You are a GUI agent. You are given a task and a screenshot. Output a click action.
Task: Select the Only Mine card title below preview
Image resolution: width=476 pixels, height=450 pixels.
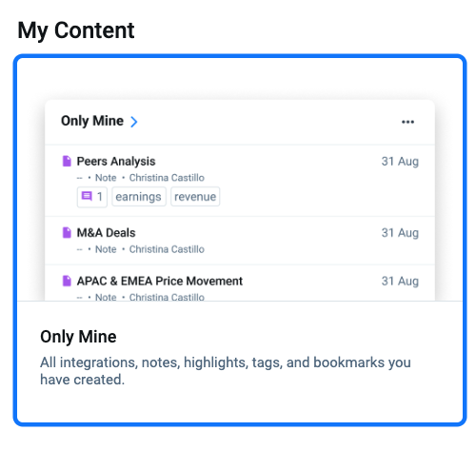[x=78, y=337]
